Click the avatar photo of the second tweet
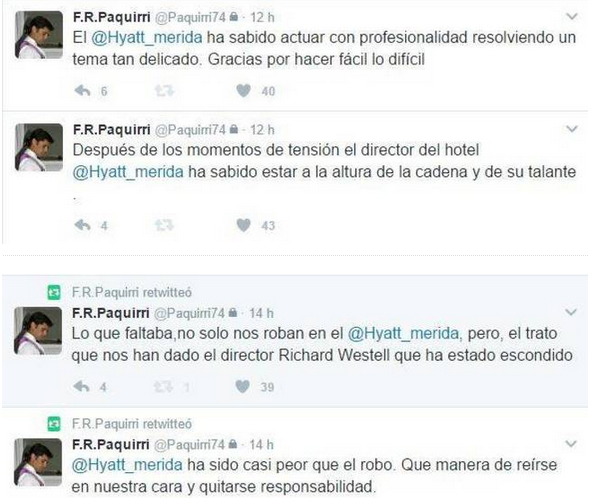595x498 pixels. coord(39,147)
